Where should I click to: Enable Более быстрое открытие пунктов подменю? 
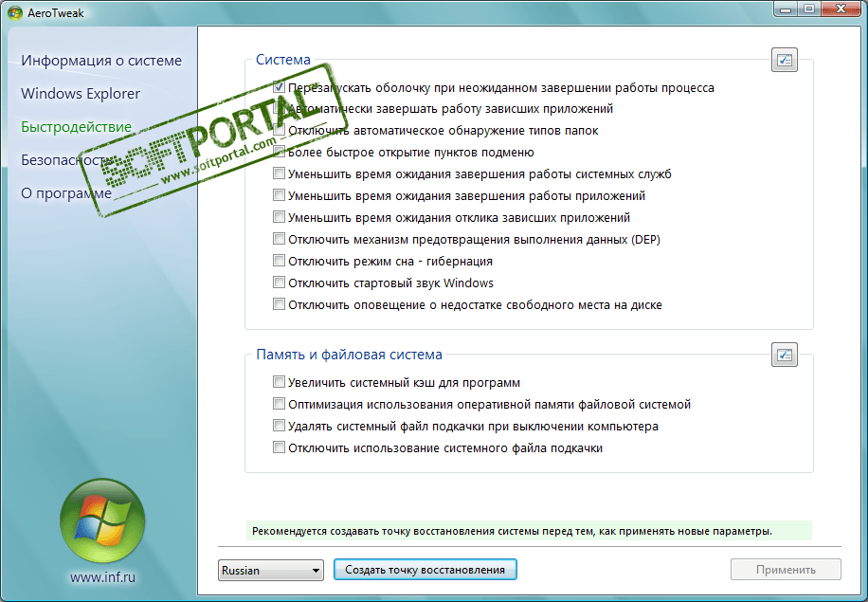pyautogui.click(x=279, y=152)
